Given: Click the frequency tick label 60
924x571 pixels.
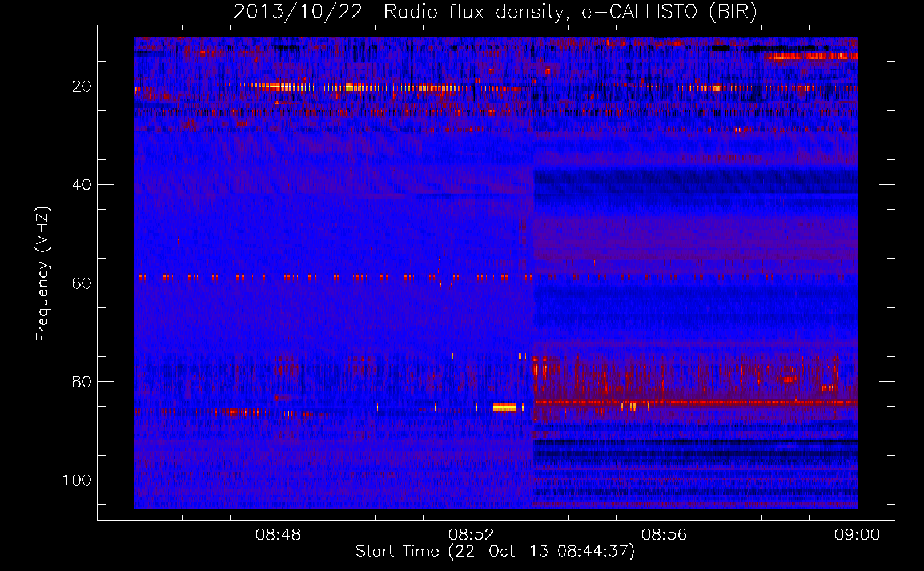Looking at the screenshot, I should pyautogui.click(x=82, y=283).
